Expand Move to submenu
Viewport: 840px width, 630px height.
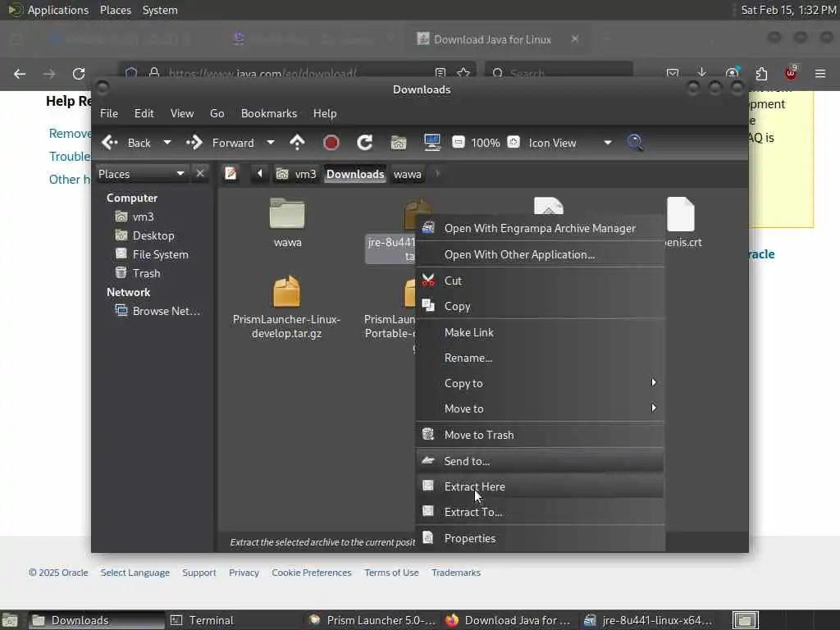pos(540,409)
